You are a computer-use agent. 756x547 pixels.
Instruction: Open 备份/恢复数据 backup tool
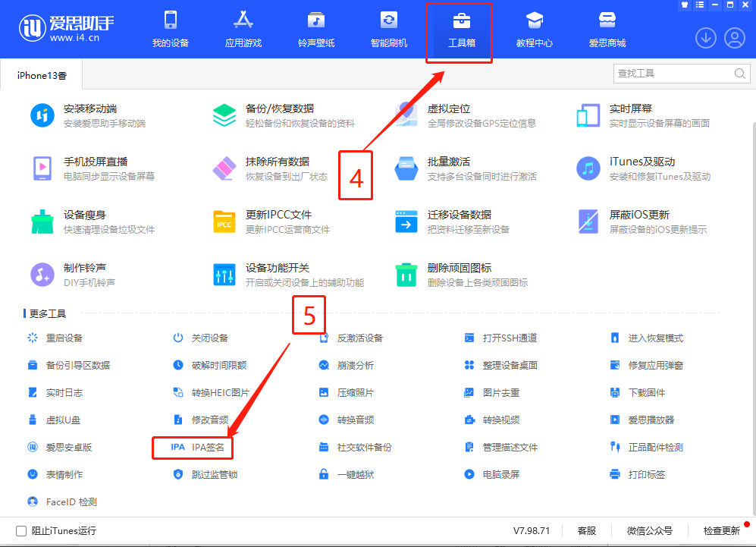[x=224, y=115]
